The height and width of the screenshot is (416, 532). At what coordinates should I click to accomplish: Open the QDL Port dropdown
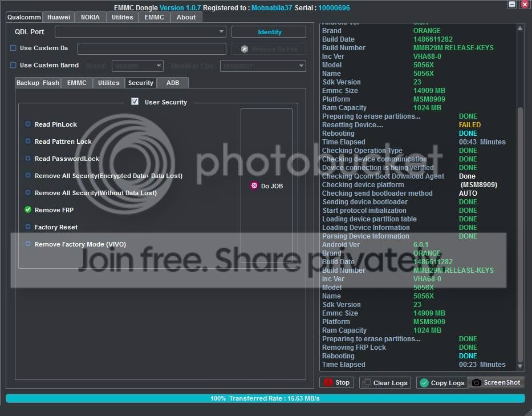click(x=140, y=31)
